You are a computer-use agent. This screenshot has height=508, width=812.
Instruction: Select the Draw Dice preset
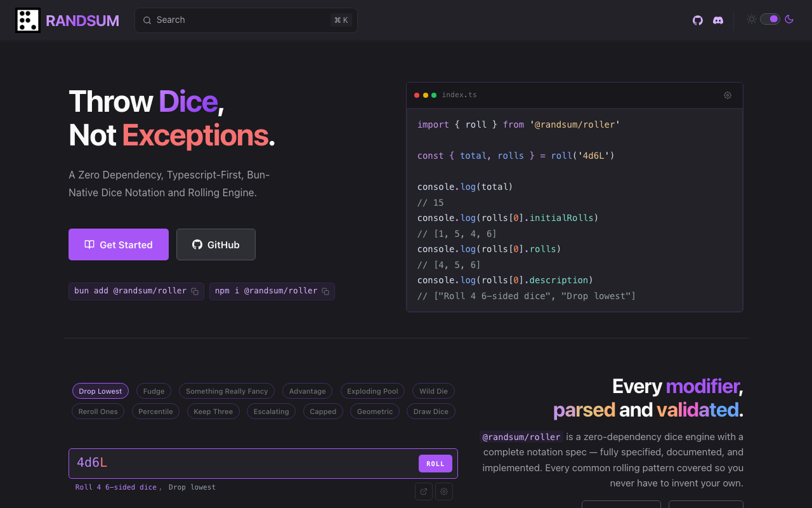pyautogui.click(x=431, y=411)
